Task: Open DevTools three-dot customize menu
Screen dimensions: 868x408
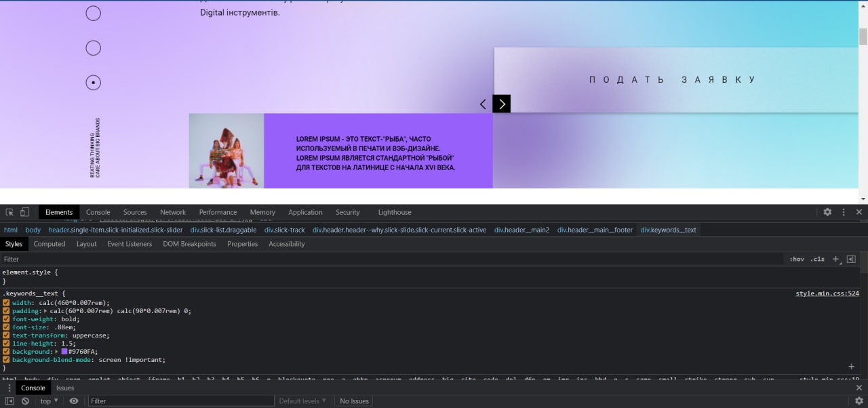Action: (844, 212)
